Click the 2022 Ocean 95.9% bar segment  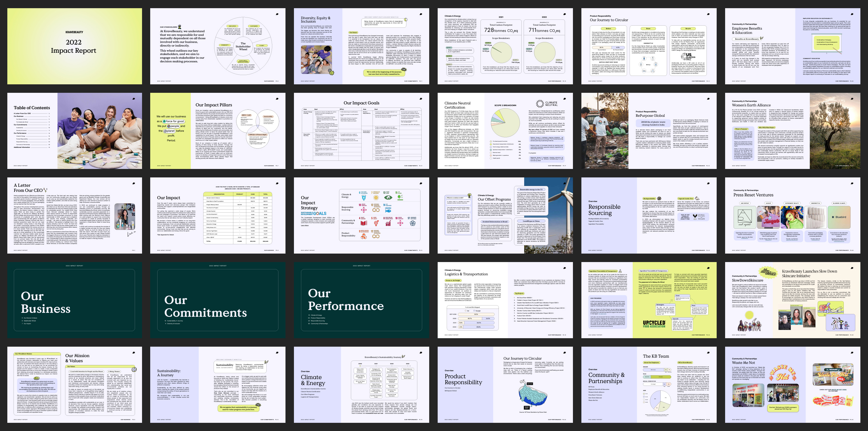click(479, 327)
